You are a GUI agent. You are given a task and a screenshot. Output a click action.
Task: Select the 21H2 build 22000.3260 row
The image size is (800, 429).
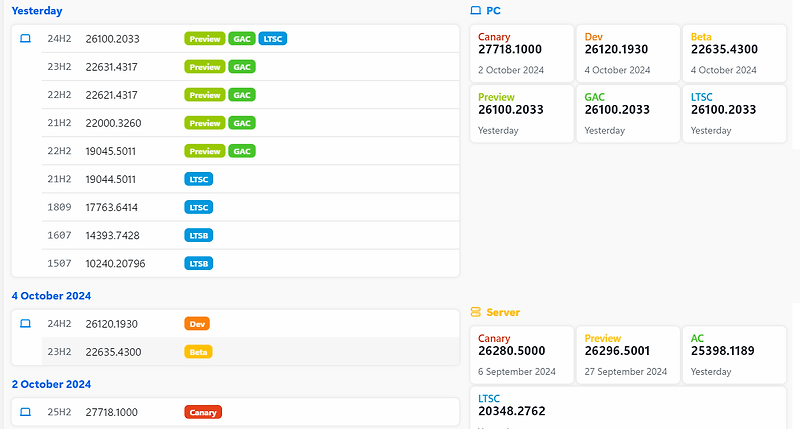[x=251, y=123]
